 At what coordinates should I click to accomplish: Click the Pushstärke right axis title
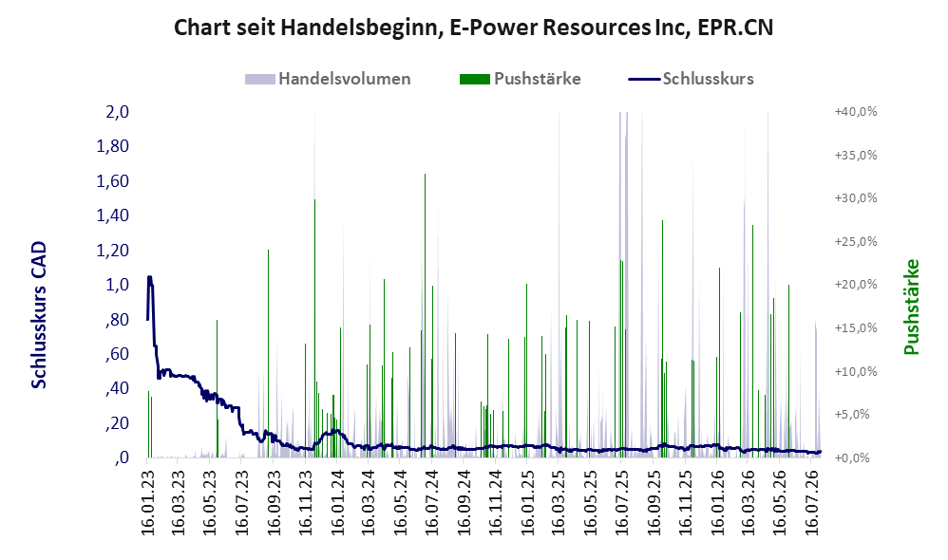[x=911, y=307]
